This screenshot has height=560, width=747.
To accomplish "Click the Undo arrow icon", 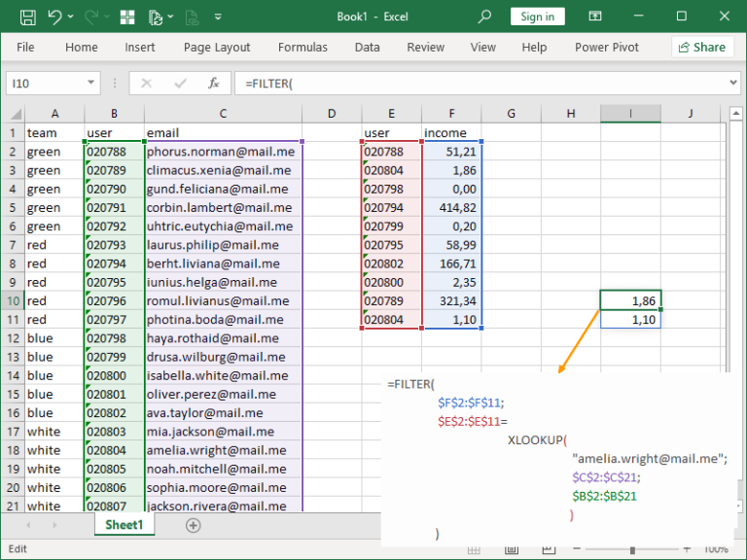I will (54, 17).
